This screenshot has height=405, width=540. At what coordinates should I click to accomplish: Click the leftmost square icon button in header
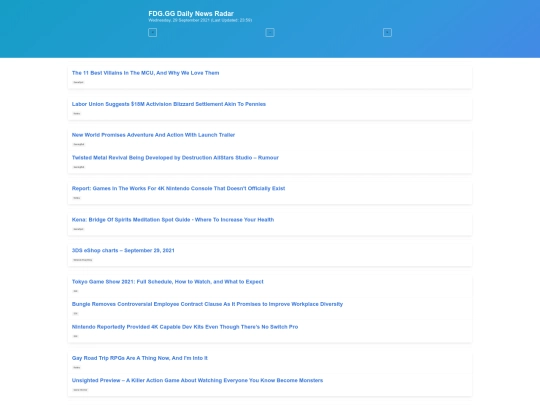[152, 32]
